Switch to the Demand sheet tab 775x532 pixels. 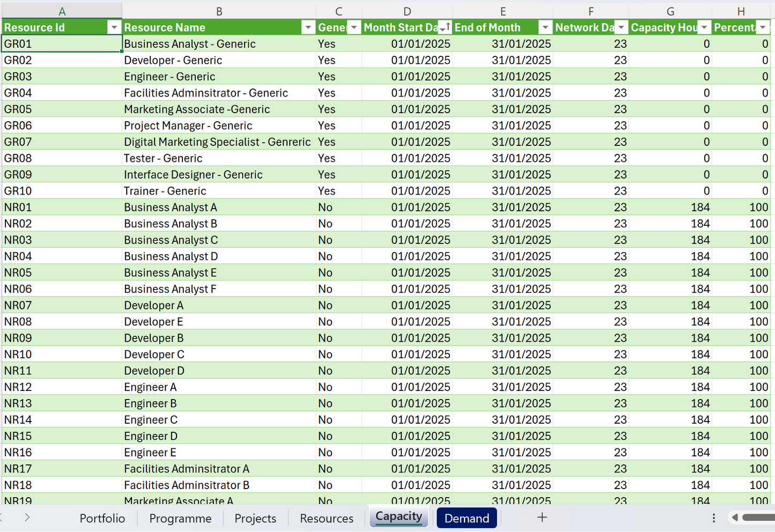[x=466, y=518]
